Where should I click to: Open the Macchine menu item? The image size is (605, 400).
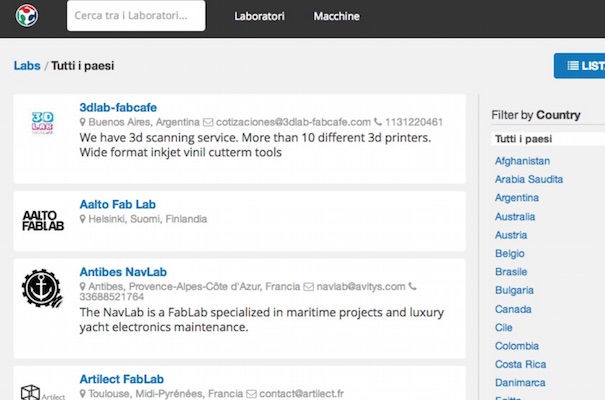tap(336, 16)
